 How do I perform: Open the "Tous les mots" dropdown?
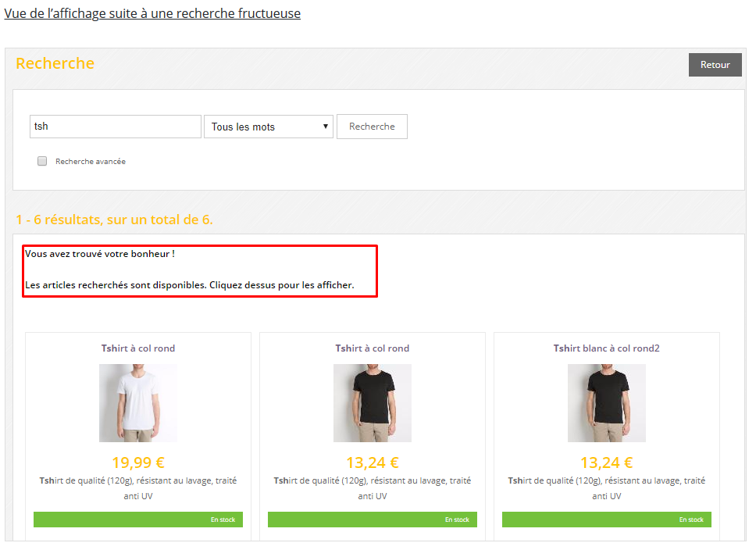(x=269, y=127)
